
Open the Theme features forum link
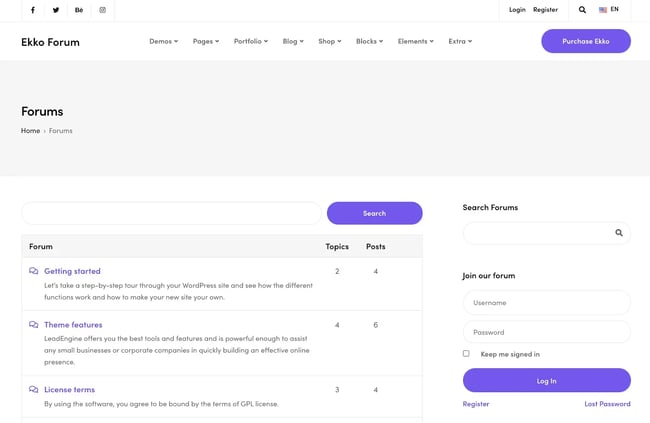click(x=73, y=325)
